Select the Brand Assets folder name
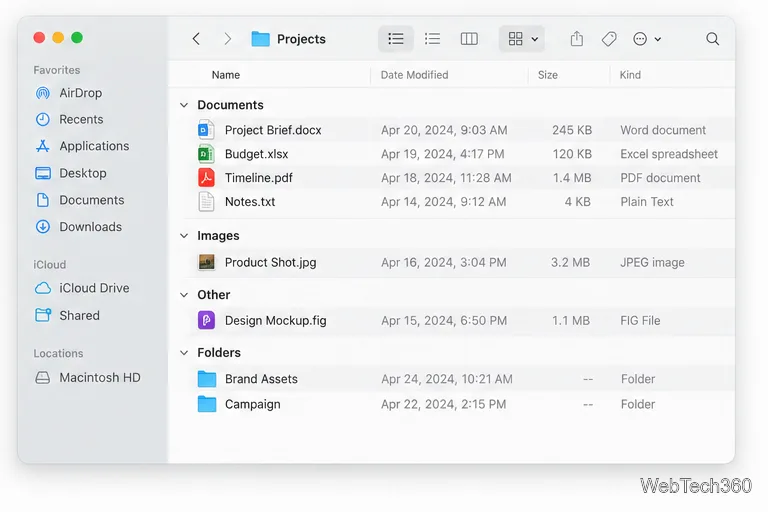Screen dimensions: 768x512 261,379
